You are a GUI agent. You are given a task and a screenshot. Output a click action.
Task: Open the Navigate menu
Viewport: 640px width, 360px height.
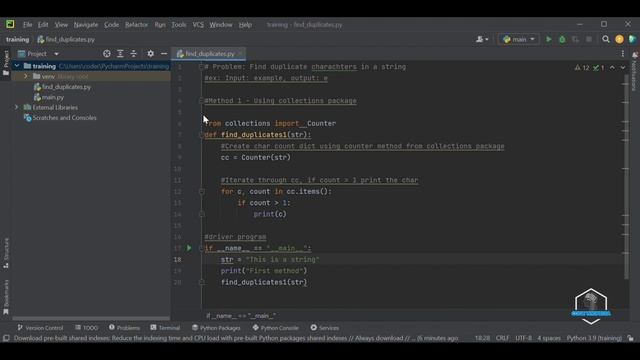pyautogui.click(x=86, y=24)
